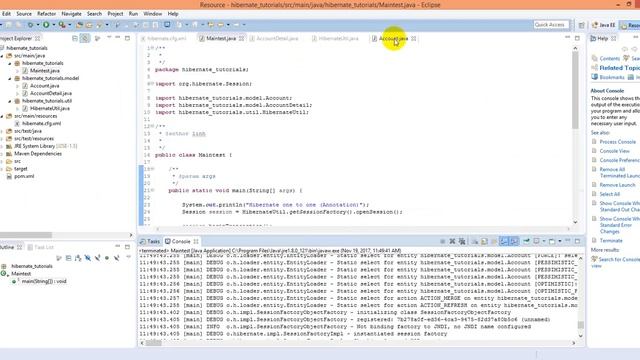
Task: Toggle Show Console When Standard Error Changes
Action: tap(514, 241)
